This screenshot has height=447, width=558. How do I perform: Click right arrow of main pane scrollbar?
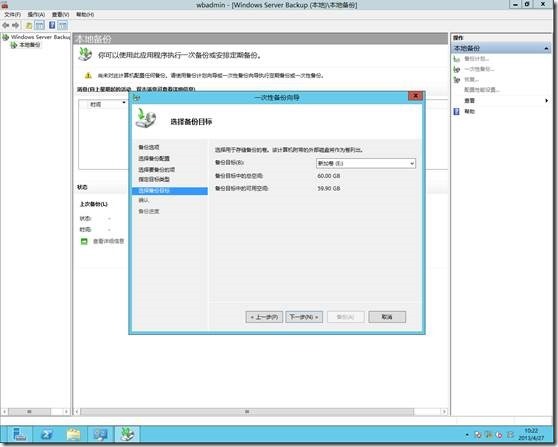tap(444, 412)
